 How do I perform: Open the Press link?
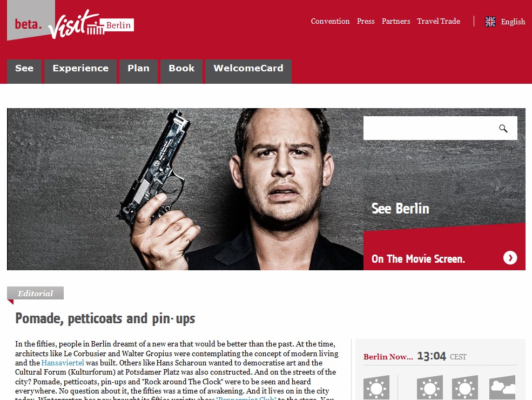point(366,21)
